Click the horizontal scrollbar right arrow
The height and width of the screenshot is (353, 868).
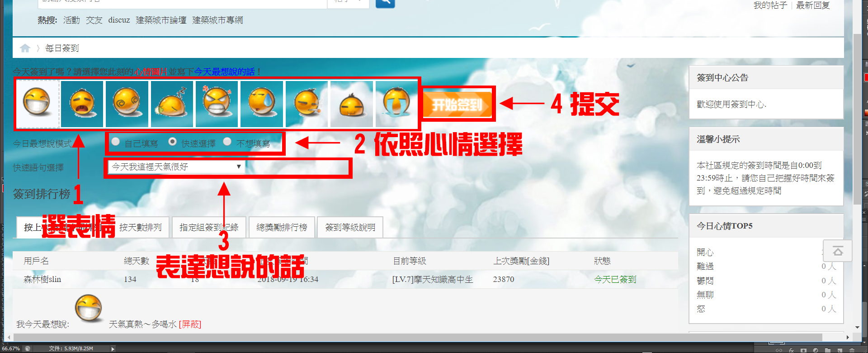point(848,338)
